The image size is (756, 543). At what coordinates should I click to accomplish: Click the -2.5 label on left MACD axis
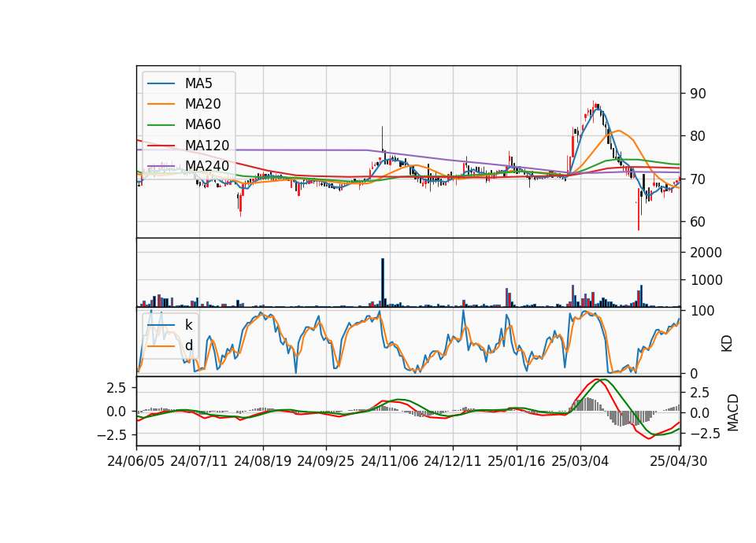111,435
